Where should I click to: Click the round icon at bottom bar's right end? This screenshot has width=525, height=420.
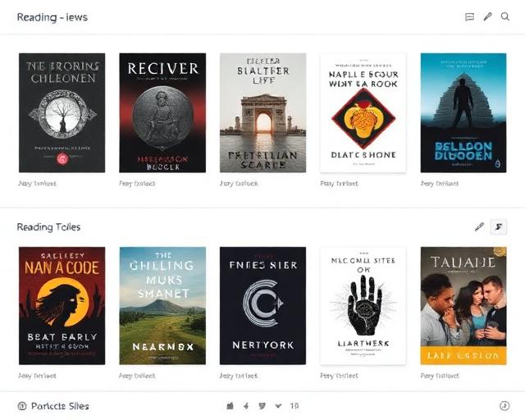[x=504, y=406]
